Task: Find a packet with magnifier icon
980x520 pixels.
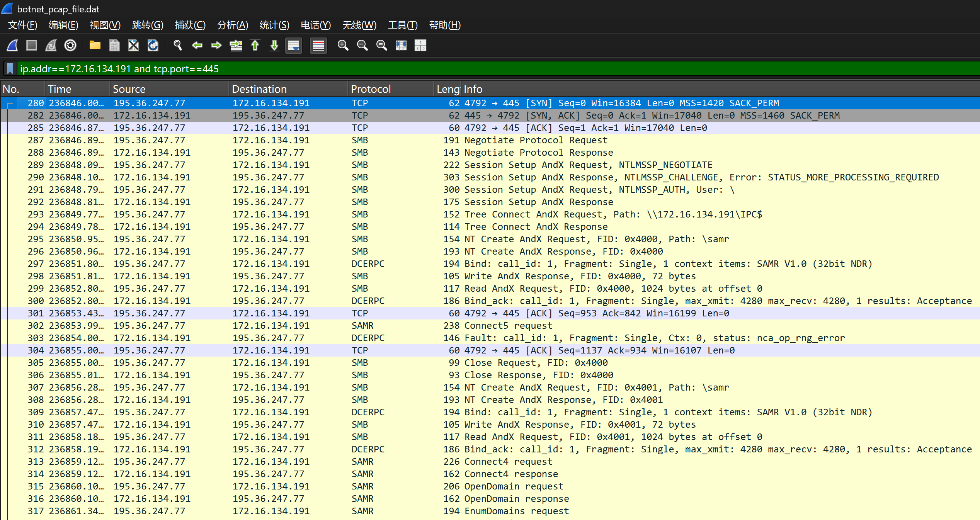Action: pos(177,46)
